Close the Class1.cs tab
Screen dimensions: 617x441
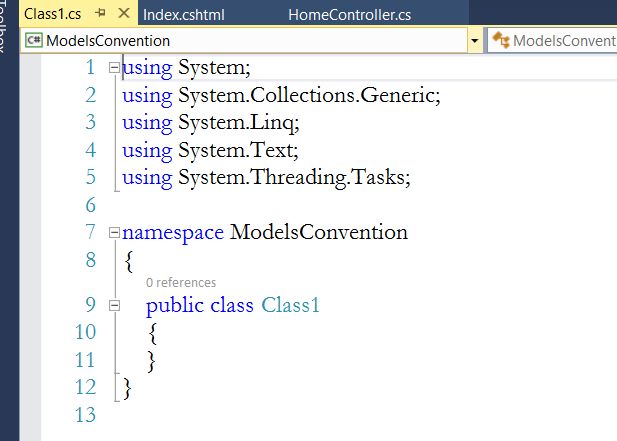coord(124,13)
